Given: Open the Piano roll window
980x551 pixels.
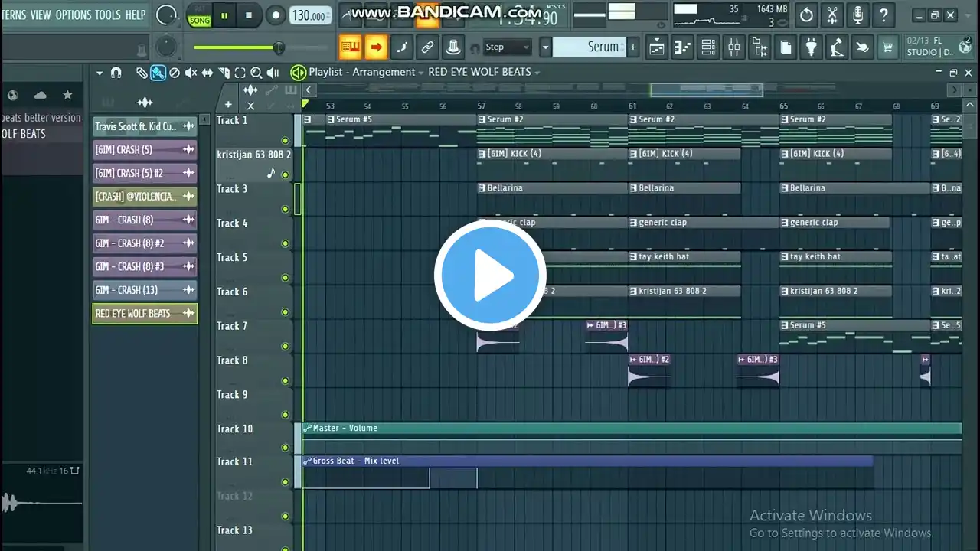Looking at the screenshot, I should pyautogui.click(x=682, y=47).
